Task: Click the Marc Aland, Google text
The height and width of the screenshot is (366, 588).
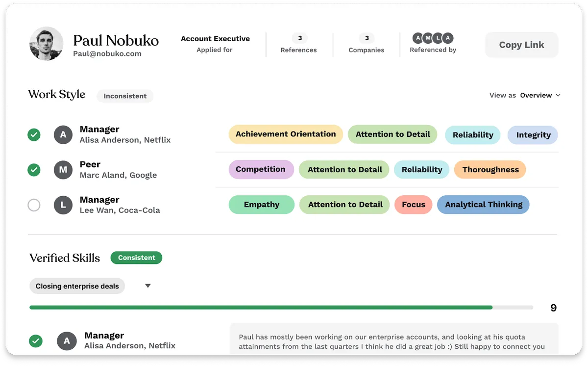Action: pyautogui.click(x=119, y=176)
